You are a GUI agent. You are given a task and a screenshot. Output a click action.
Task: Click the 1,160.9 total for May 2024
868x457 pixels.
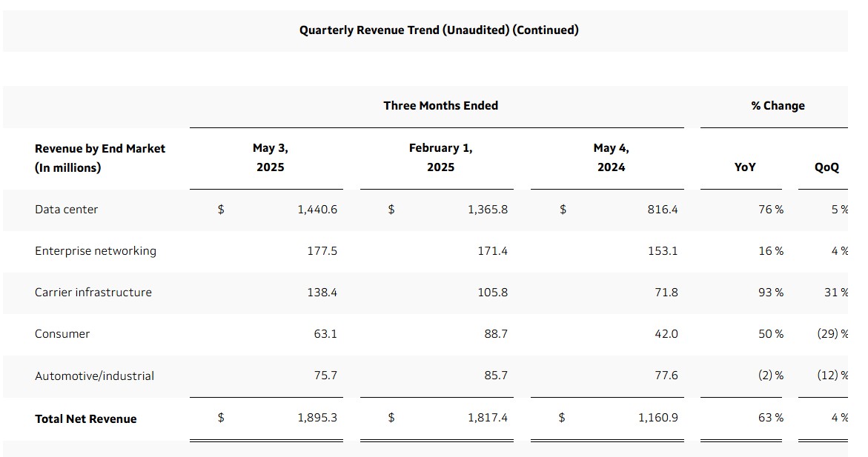coord(658,418)
